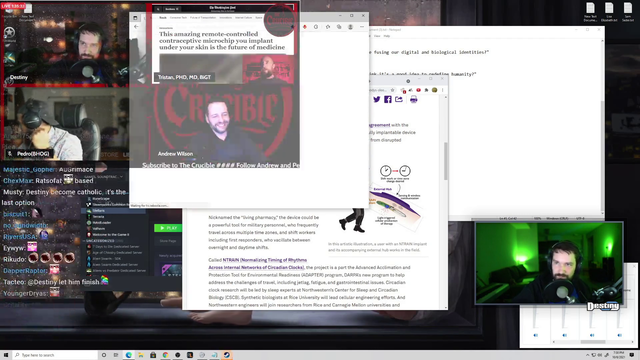Open the View menu in Notepad
Viewport: 640px width, 360px height.
point(377,36)
